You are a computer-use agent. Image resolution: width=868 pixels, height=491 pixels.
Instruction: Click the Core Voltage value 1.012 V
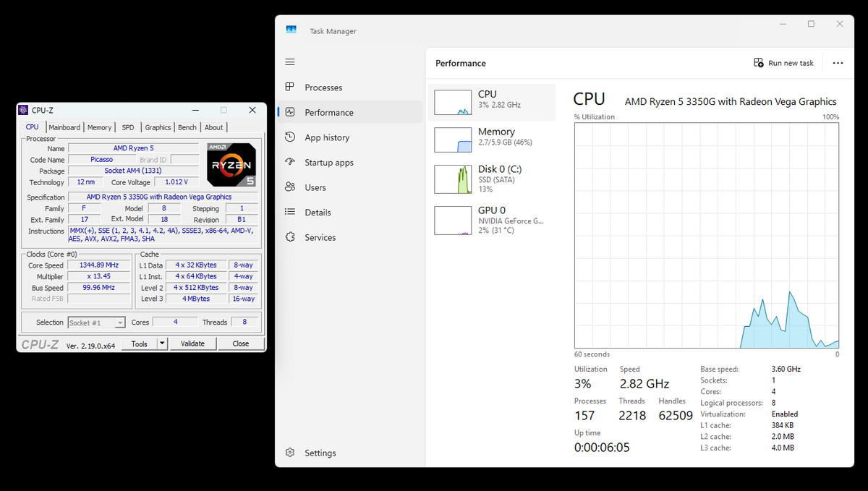point(176,182)
